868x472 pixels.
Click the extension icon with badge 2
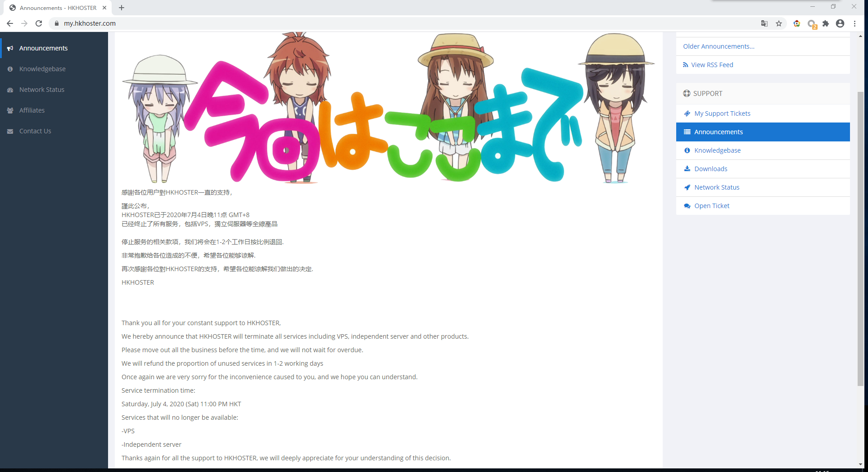pyautogui.click(x=812, y=24)
